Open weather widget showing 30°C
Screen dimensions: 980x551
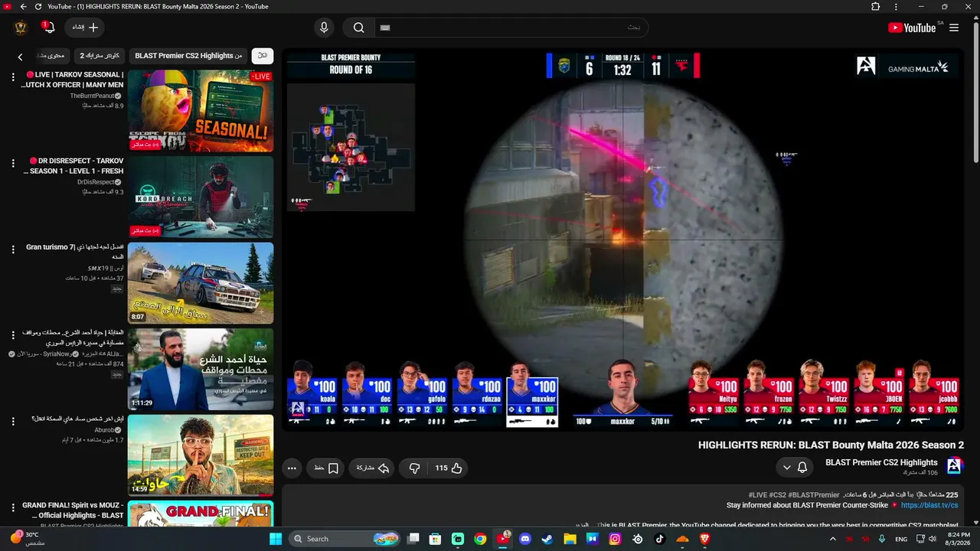coord(29,539)
